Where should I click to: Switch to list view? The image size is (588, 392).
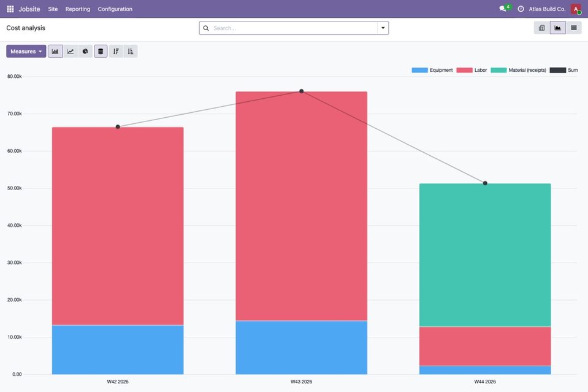pyautogui.click(x=574, y=28)
